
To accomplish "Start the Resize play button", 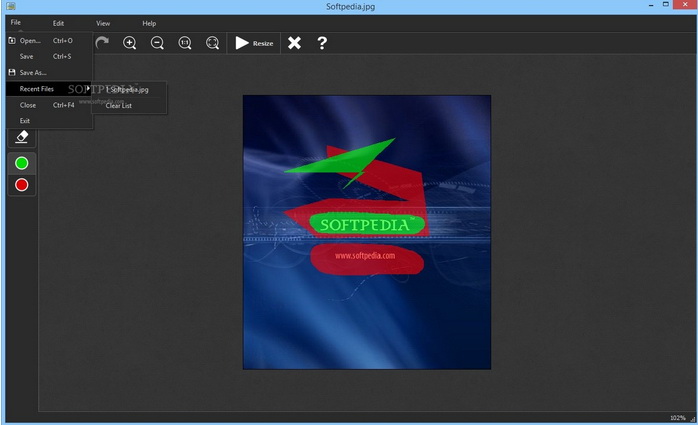I will [x=254, y=43].
